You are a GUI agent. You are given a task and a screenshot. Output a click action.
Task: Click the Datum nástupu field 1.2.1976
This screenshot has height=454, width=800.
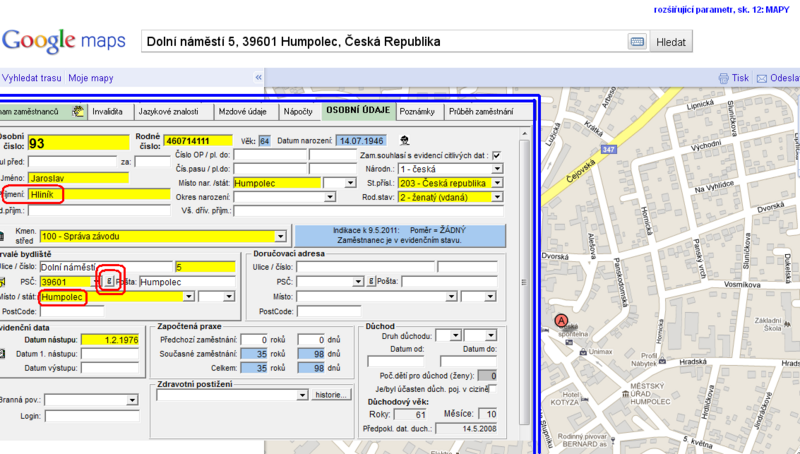click(x=110, y=340)
